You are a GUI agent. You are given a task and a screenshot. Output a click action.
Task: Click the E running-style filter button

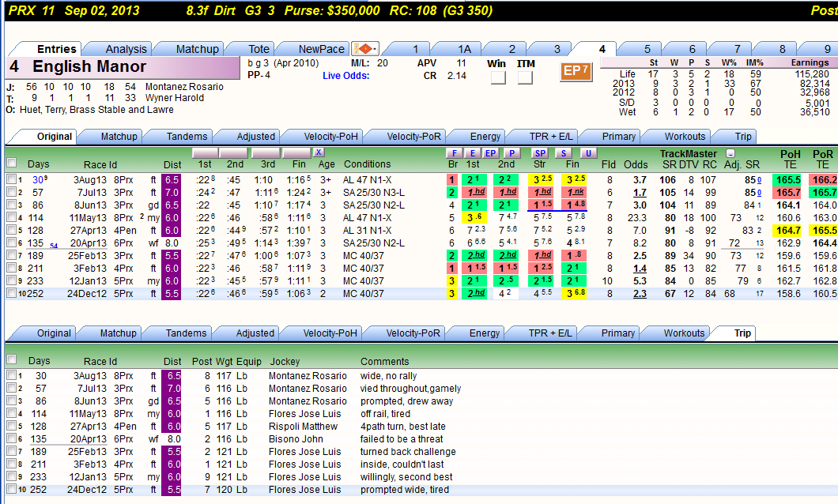(x=473, y=153)
